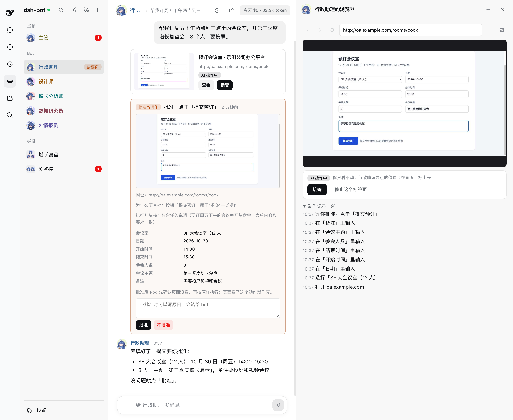
Task: Click the screenshot image icon beside the address bar
Action: [x=502, y=30]
